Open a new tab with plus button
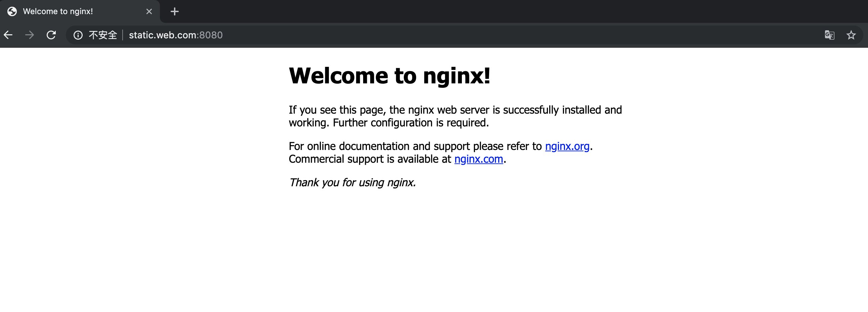Screen dimensions: 868x312 175,11
